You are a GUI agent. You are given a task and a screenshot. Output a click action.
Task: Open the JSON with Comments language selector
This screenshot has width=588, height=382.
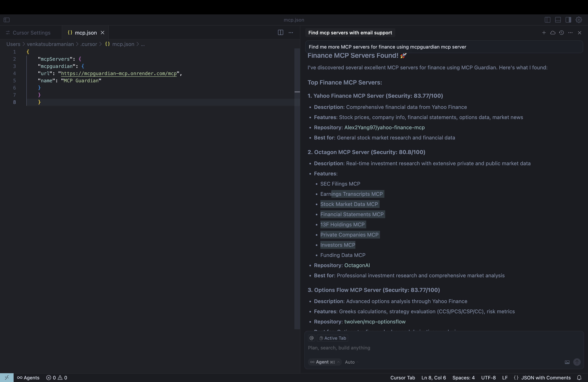546,378
